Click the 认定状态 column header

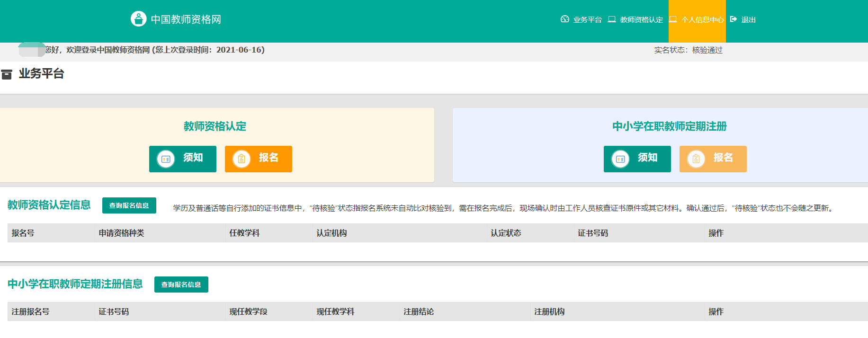[506, 233]
